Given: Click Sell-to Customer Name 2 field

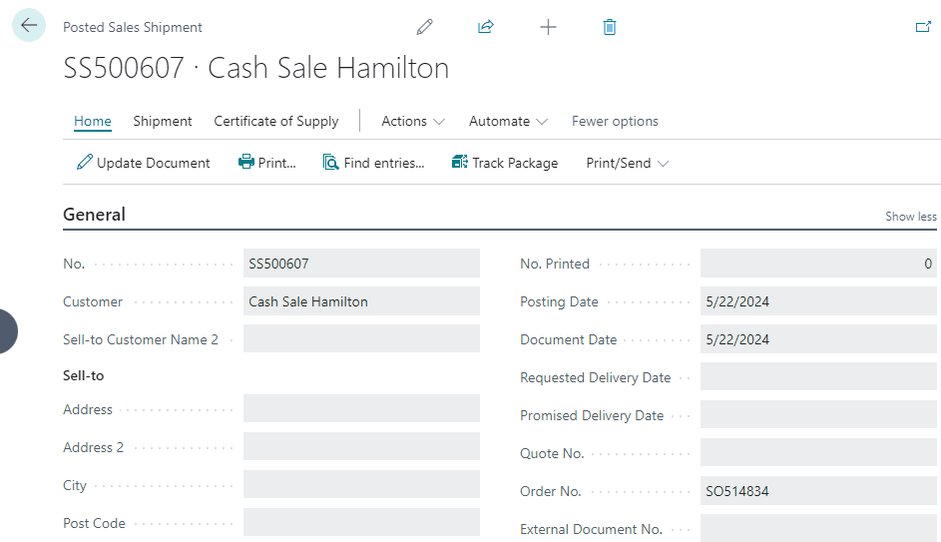Looking at the screenshot, I should point(361,339).
